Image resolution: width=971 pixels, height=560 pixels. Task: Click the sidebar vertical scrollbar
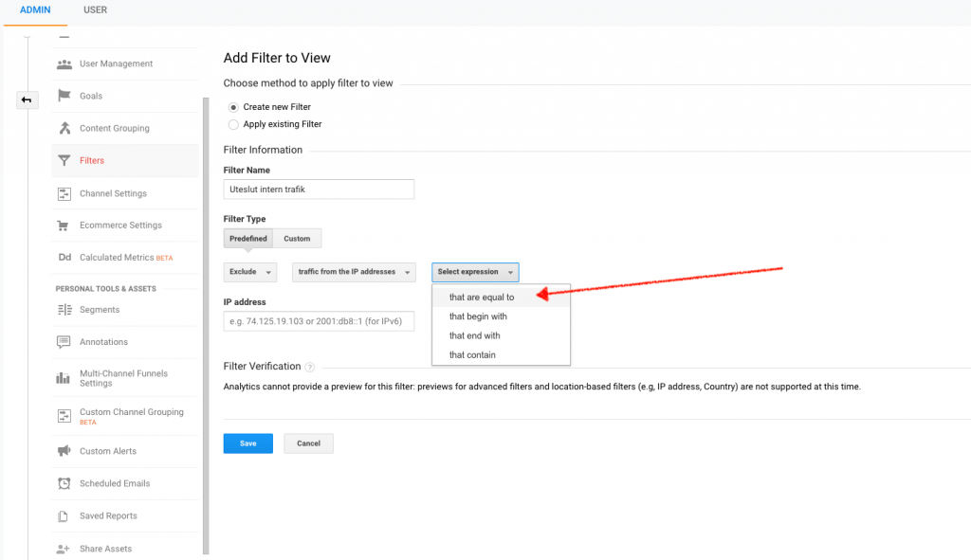point(206,325)
